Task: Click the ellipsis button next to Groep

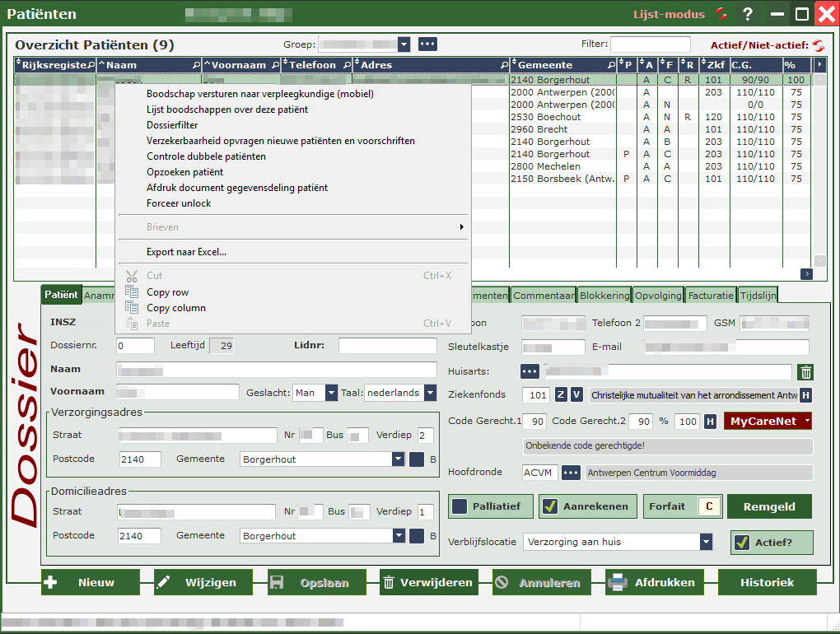Action: point(427,44)
